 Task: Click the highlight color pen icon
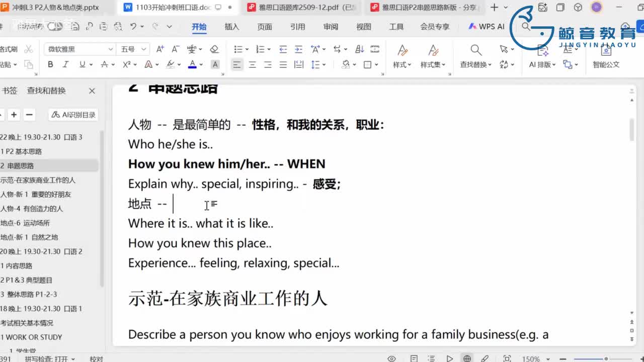[x=170, y=64]
